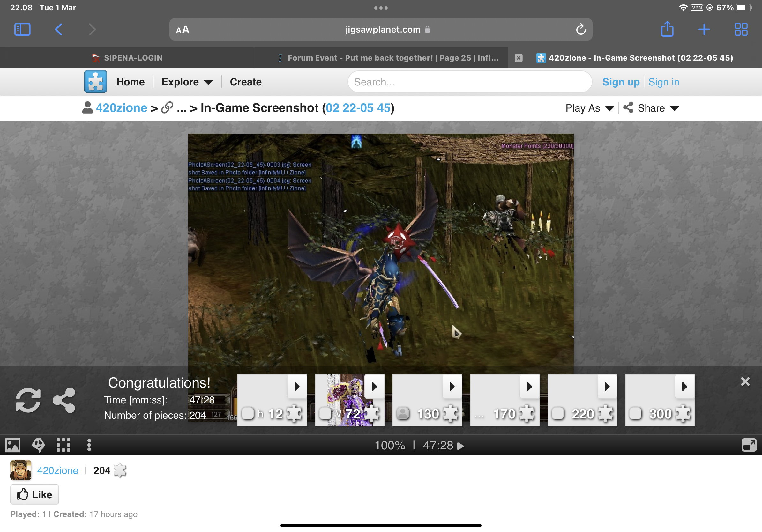The image size is (762, 532).
Task: Enter fullscreen puzzle mode
Action: coord(749,445)
